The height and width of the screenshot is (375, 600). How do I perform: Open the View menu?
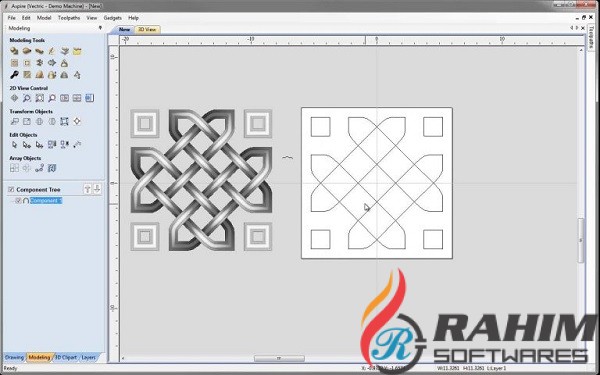(x=92, y=18)
